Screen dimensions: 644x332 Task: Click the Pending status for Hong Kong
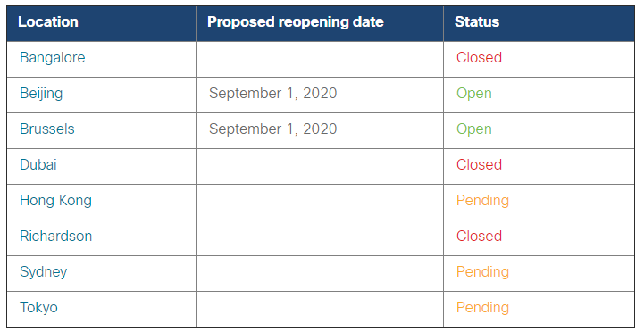482,201
